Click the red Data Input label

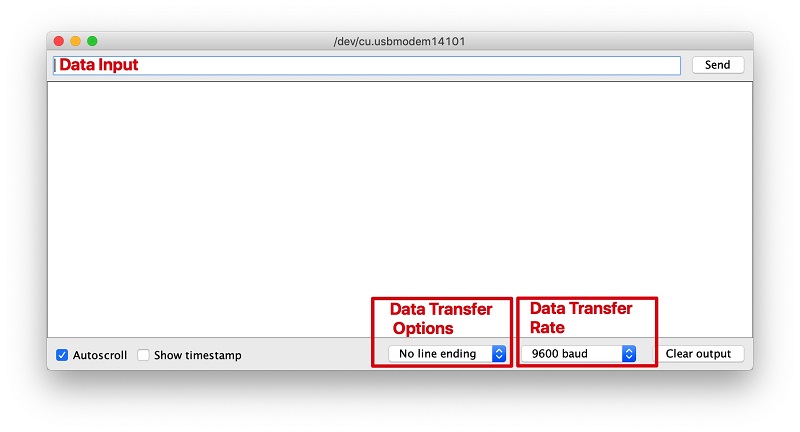tap(98, 65)
